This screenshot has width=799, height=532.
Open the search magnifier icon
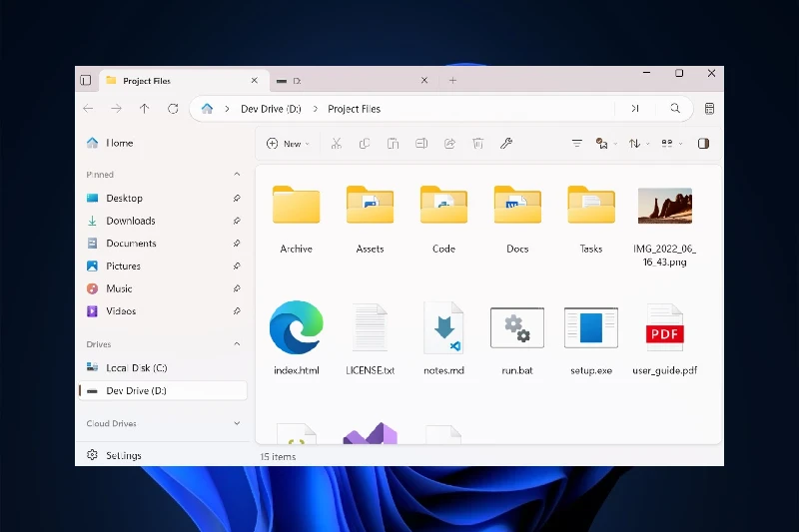[x=675, y=109]
